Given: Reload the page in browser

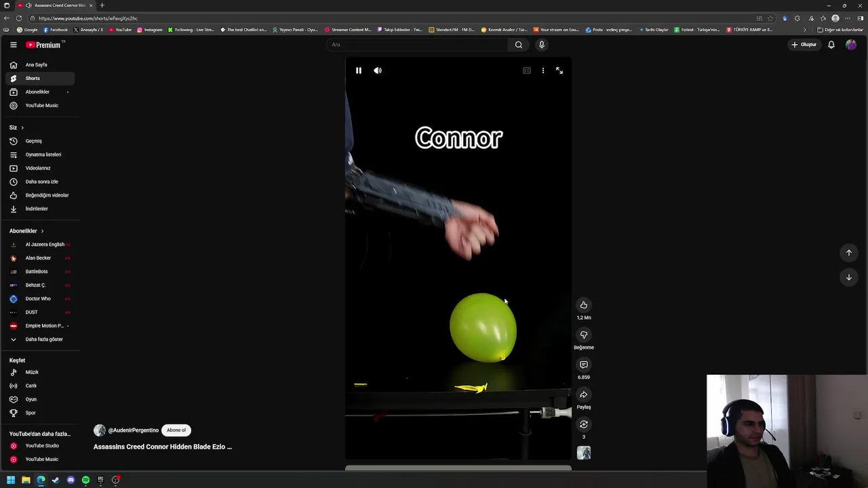Looking at the screenshot, I should (x=18, y=18).
